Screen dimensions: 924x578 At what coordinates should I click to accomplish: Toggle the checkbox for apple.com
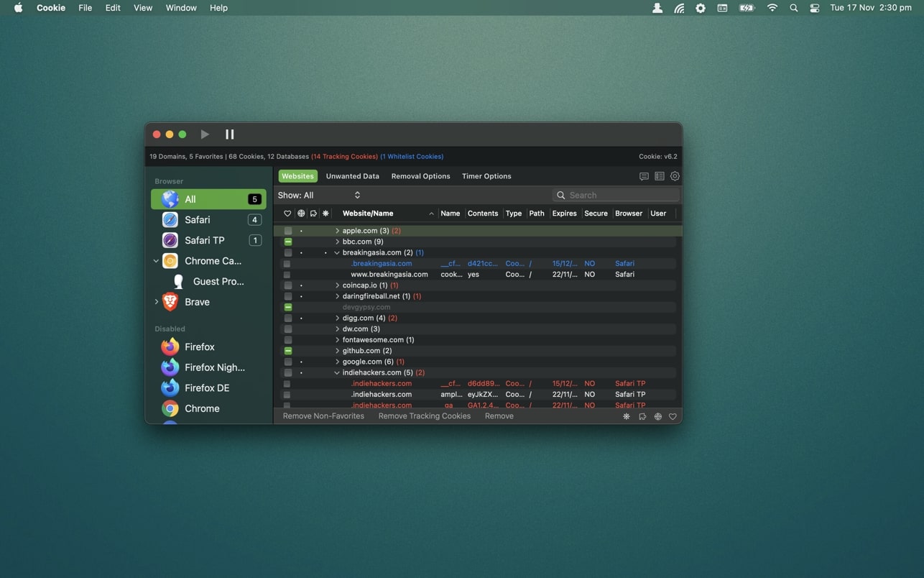tap(288, 231)
